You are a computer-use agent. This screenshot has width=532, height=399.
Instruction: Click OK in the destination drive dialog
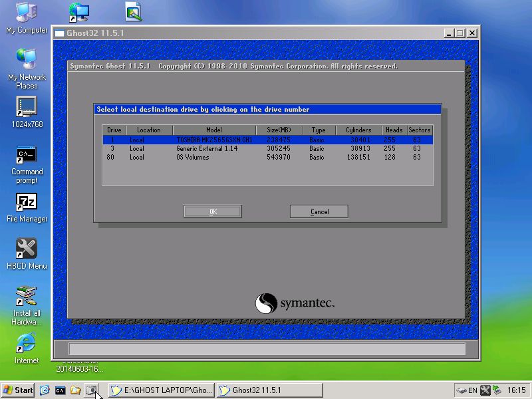213,211
